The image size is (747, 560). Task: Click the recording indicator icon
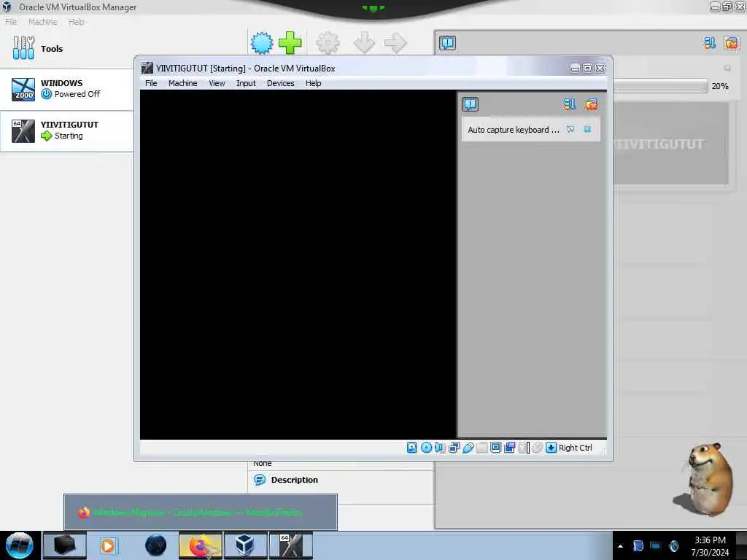click(510, 448)
